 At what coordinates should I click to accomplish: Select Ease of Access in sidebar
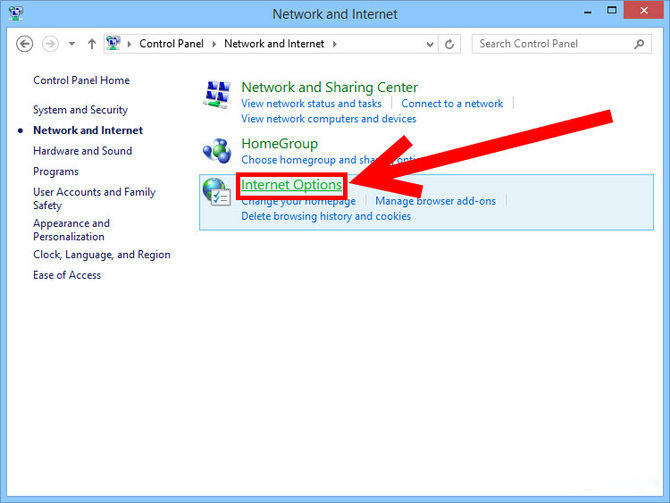pos(67,275)
